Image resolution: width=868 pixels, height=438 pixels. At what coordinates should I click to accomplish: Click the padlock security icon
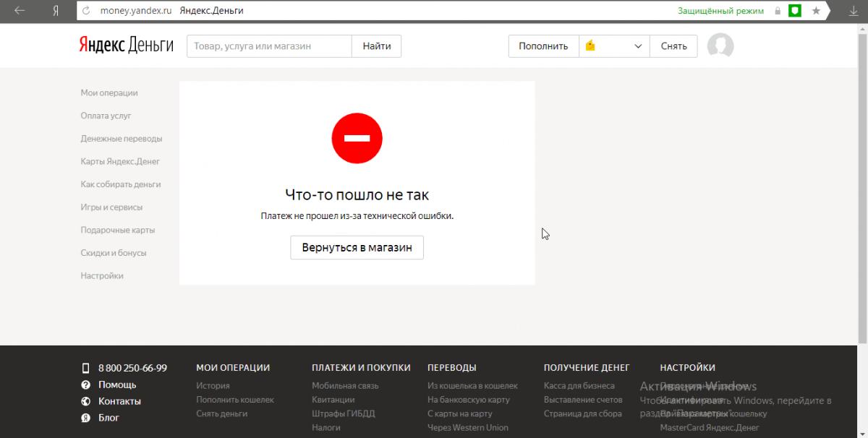[x=778, y=11]
